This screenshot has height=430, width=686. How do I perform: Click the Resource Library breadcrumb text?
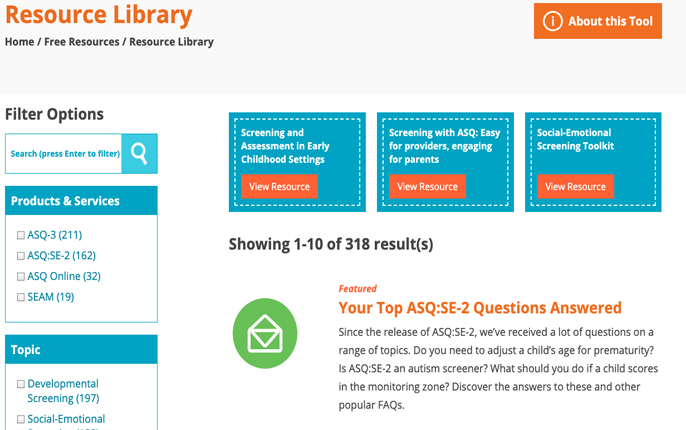coord(171,42)
